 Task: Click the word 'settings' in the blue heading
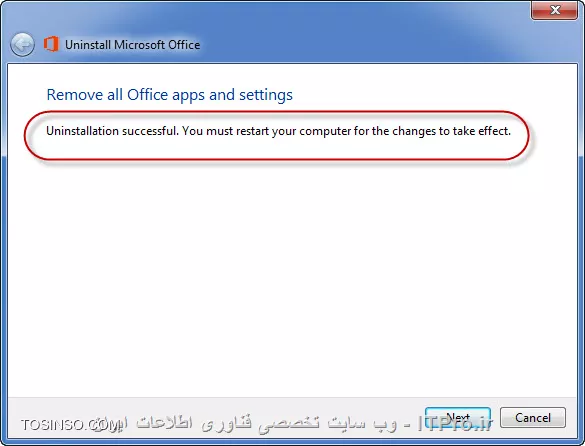coord(266,95)
